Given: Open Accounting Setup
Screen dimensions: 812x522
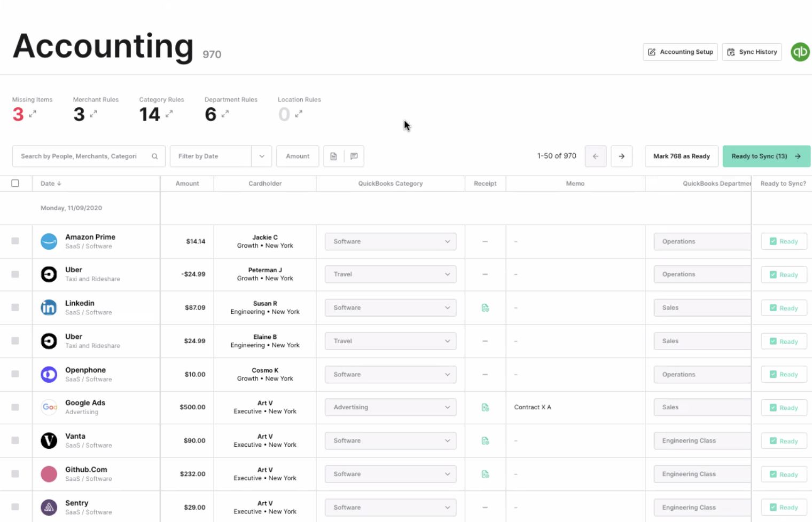Looking at the screenshot, I should pyautogui.click(x=680, y=52).
